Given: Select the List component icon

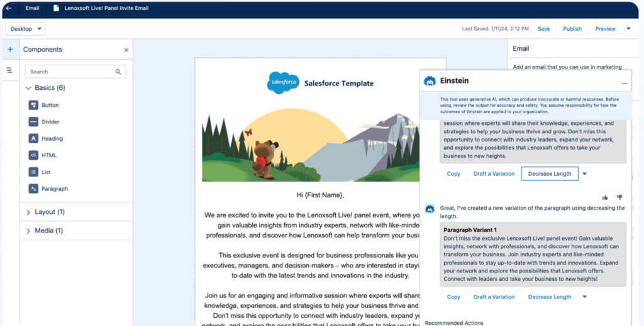Looking at the screenshot, I should pos(33,172).
